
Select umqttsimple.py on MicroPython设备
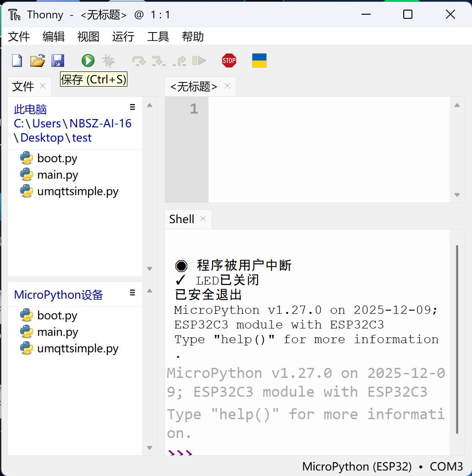[78, 348]
